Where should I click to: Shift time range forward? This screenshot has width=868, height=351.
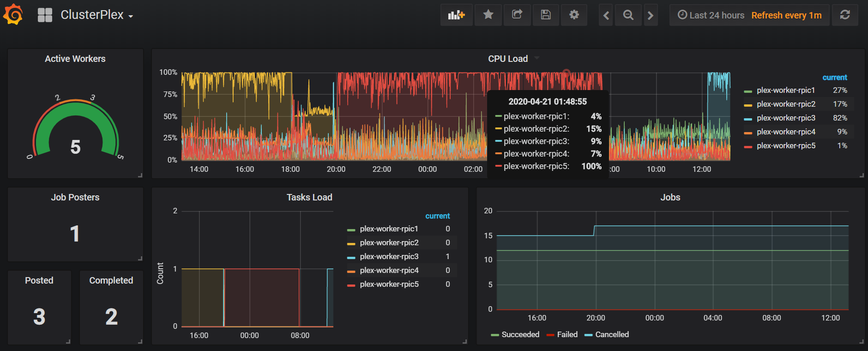click(x=651, y=15)
